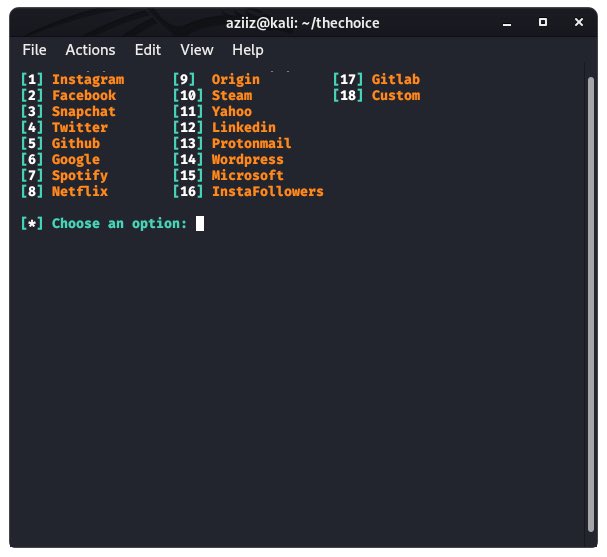Click the [18] number label
The image size is (607, 557).
pos(348,96)
